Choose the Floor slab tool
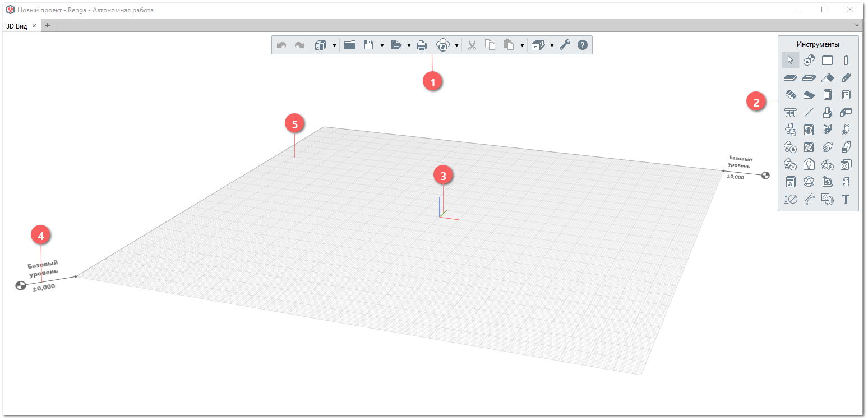 [791, 77]
